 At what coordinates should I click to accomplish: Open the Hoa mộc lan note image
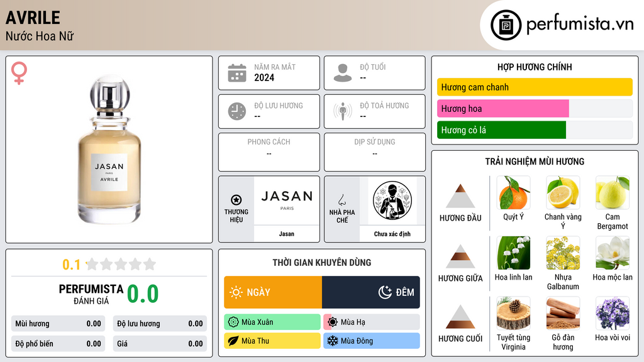[x=613, y=253]
